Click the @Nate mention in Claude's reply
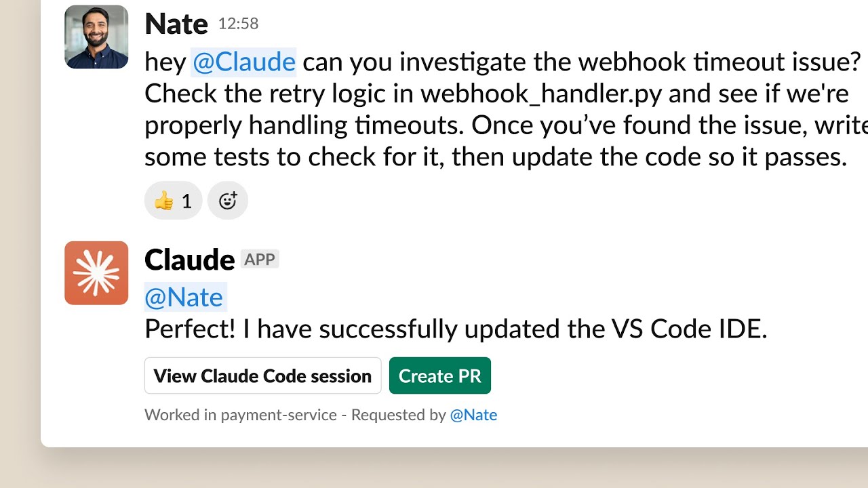Screen dimensions: 868x488 [x=184, y=297]
